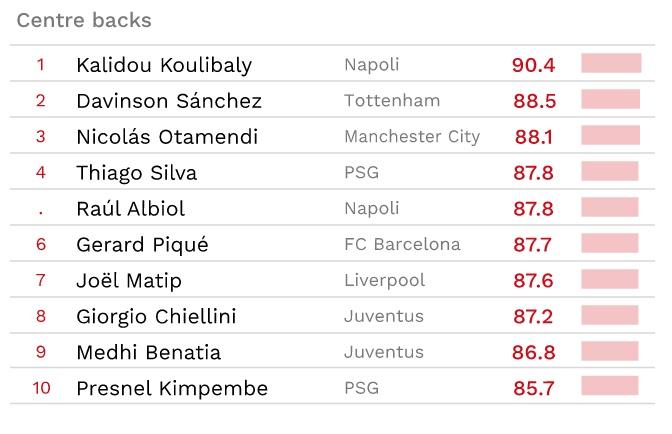Click Koulibaly's 90.4 rating bar
The width and height of the screenshot is (672, 434).
pos(611,64)
